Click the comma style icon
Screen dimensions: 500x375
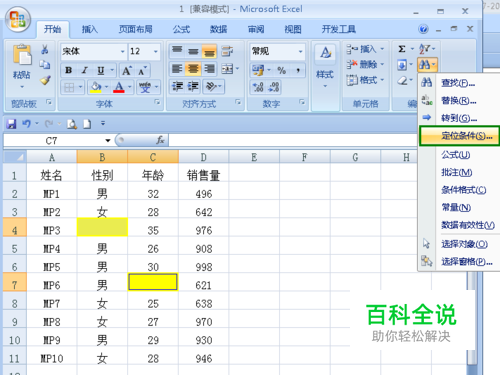298,70
